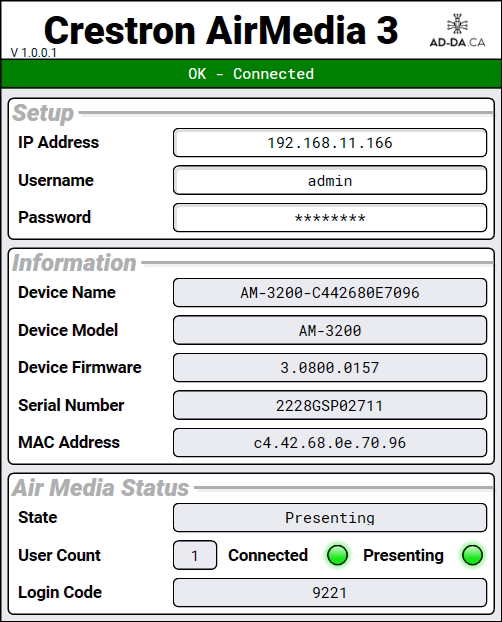The height and width of the screenshot is (622, 502).
Task: Click Device Firmware value 3.0800.0157
Action: [330, 368]
